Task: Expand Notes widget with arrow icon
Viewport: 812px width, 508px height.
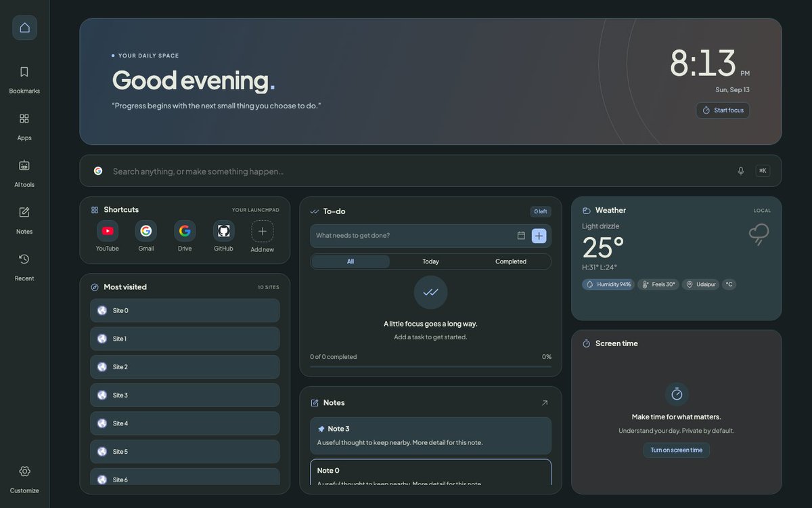Action: 545,402
